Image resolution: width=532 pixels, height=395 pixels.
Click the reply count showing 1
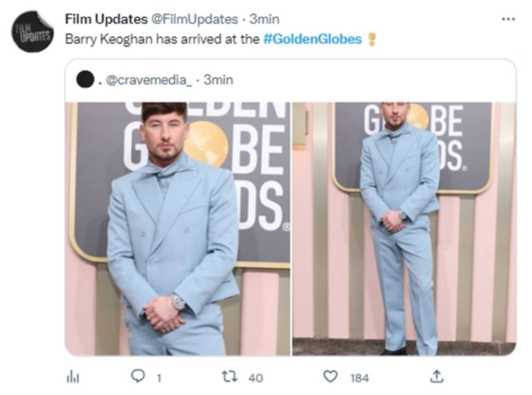point(159,378)
